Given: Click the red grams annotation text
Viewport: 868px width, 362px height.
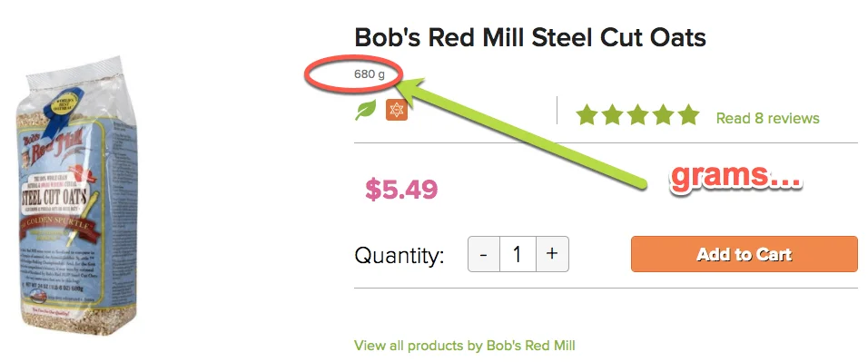Looking at the screenshot, I should [x=735, y=178].
